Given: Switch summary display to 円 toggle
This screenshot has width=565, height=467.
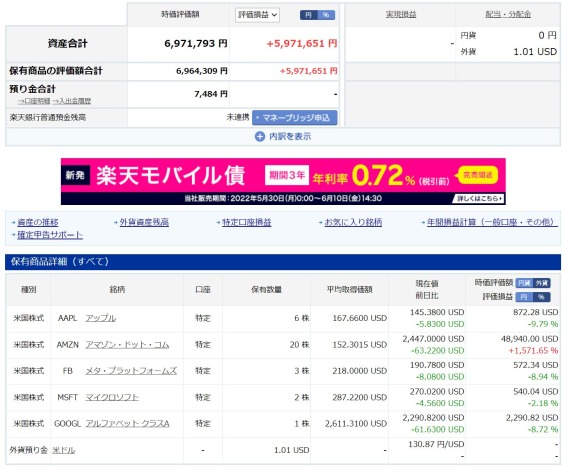Looking at the screenshot, I should tap(308, 15).
